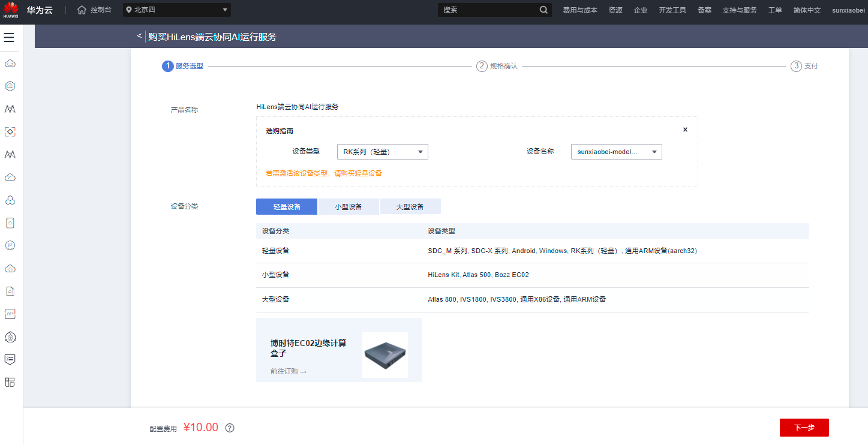
Task: Click the 下一步 button
Action: click(x=804, y=427)
